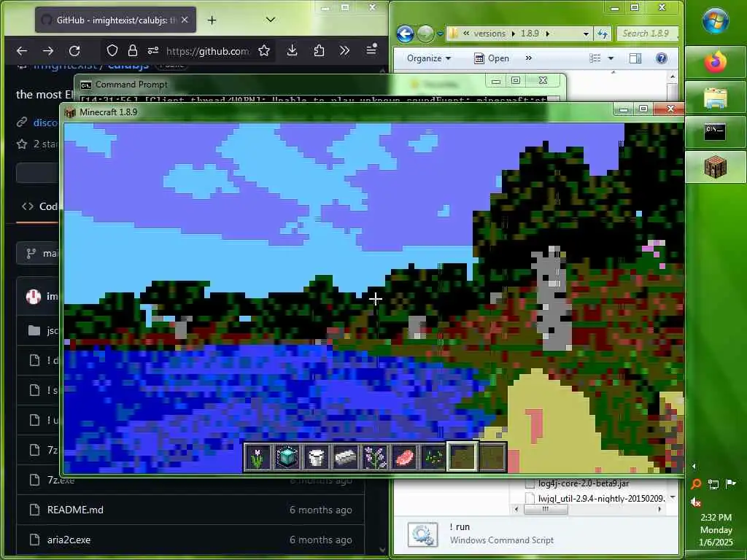Viewport: 747px width, 560px height.
Task: Select the bucket hotbar slot
Action: coord(317,457)
